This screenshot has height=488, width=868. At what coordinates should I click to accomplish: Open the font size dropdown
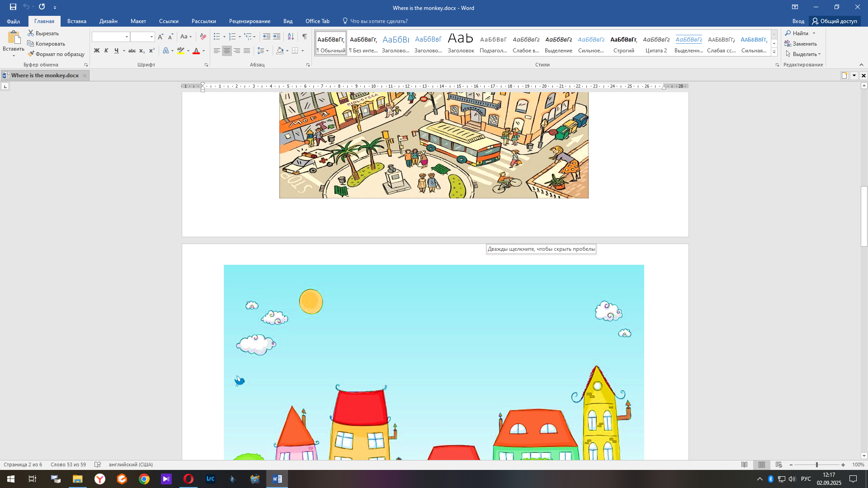(x=151, y=37)
